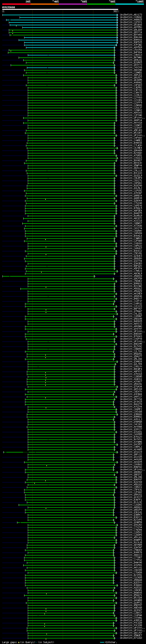This screenshot has width=146, height=644.
Task: Open UniRef100_C2C223 label
Action: coord(131,306)
